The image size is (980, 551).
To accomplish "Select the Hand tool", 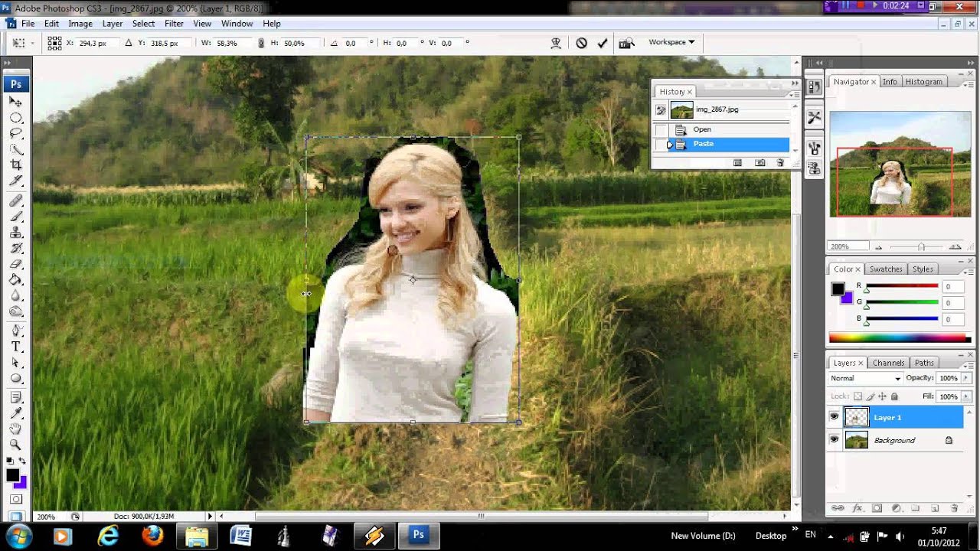I will pos(16,429).
